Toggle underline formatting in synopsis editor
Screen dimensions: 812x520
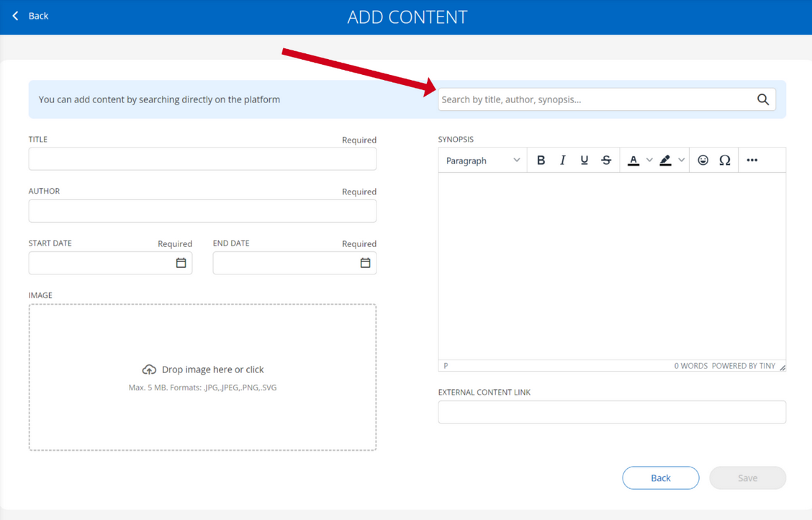pyautogui.click(x=584, y=161)
